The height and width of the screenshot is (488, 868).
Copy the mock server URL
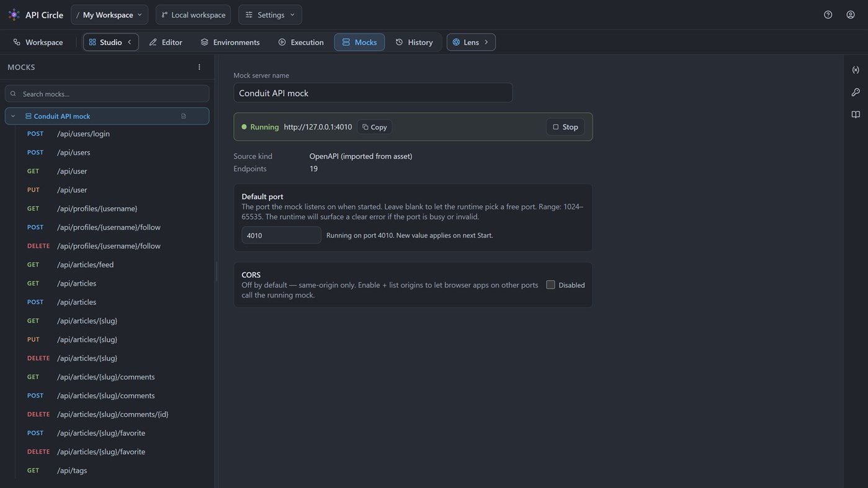[375, 127]
